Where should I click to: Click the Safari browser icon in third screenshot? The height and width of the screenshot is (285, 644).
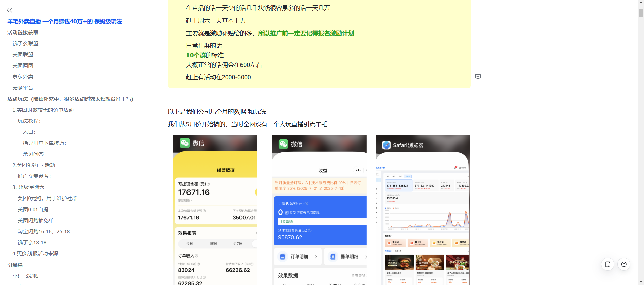(x=386, y=145)
